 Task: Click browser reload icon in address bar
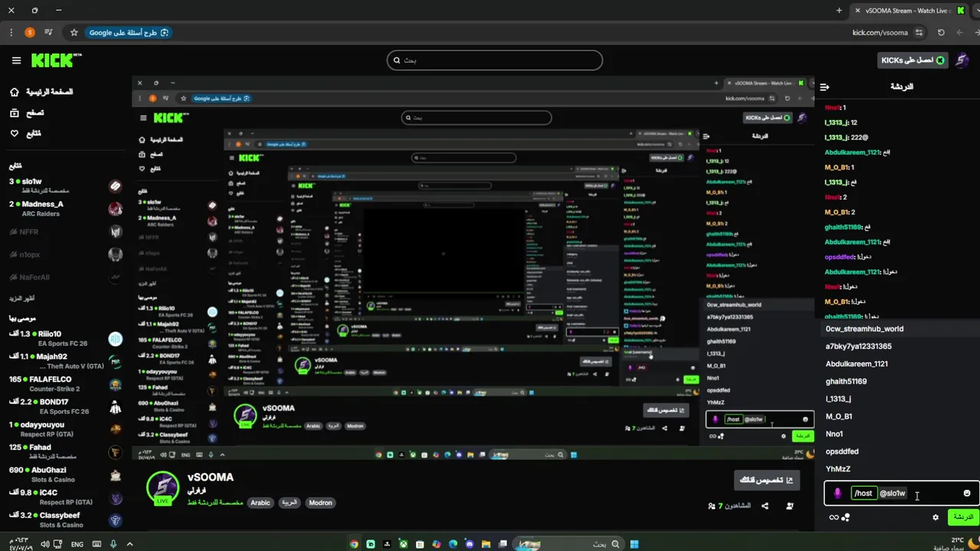click(941, 33)
